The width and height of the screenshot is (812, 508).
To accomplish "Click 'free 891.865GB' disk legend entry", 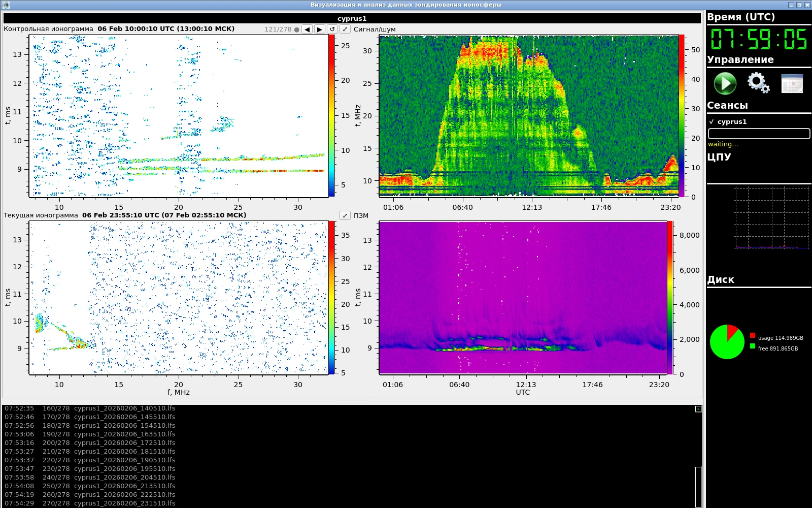I will pos(778,348).
